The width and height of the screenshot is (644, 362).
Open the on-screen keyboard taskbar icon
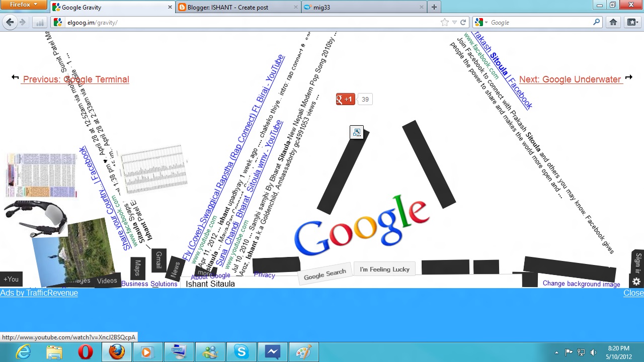coord(179,352)
